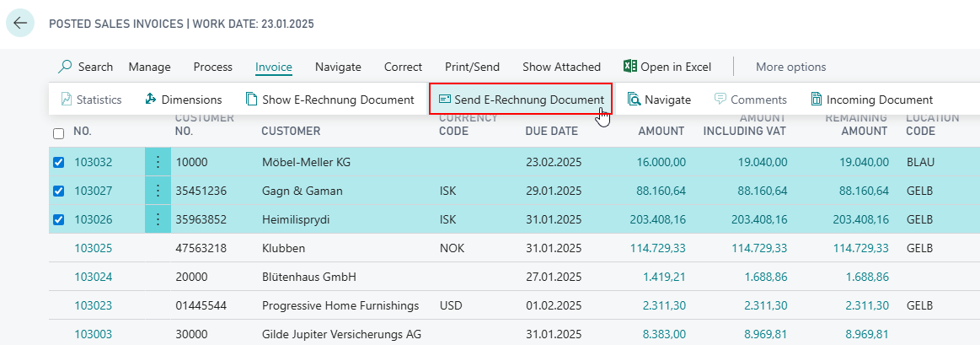The image size is (980, 345).
Task: Open row options for Möbel-Meller KG
Action: (157, 162)
